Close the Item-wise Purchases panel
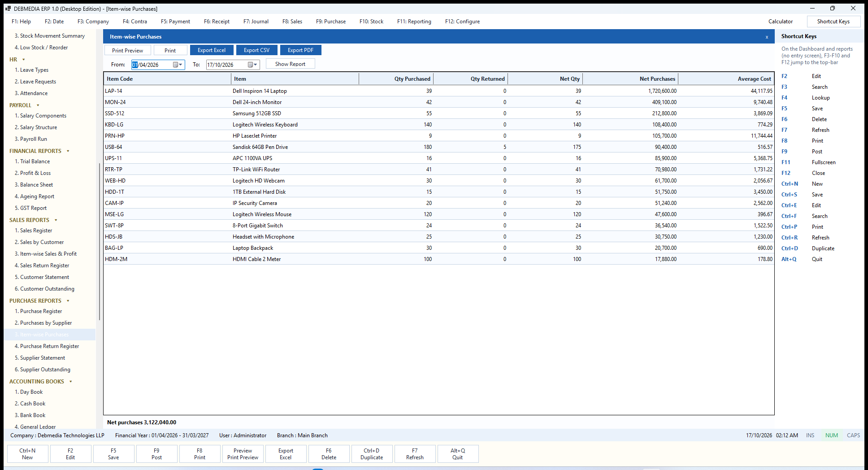Image resolution: width=868 pixels, height=470 pixels. click(x=767, y=37)
